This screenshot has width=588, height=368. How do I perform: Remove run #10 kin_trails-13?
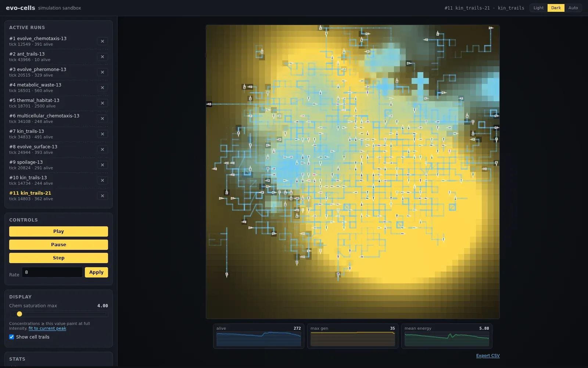103,180
